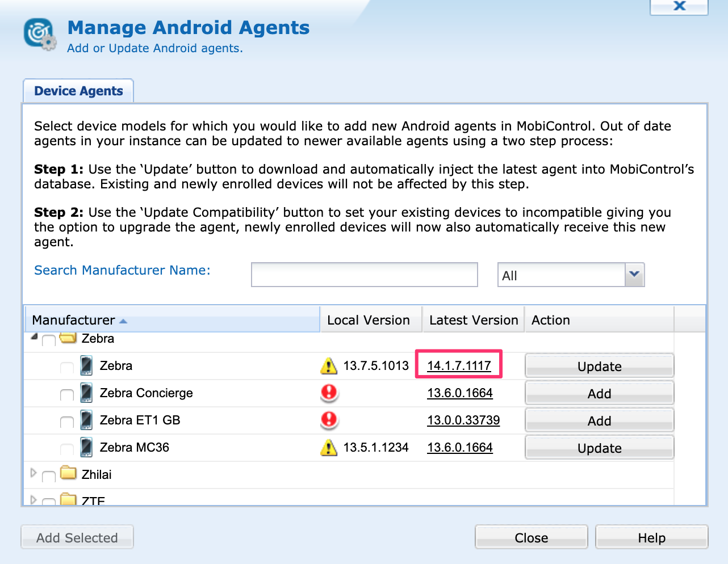Expand the Zhilai manufacturer folder
The height and width of the screenshot is (564, 728).
pos(34,473)
